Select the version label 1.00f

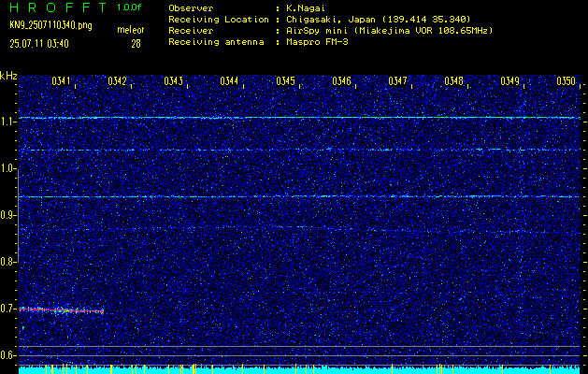[x=129, y=7]
